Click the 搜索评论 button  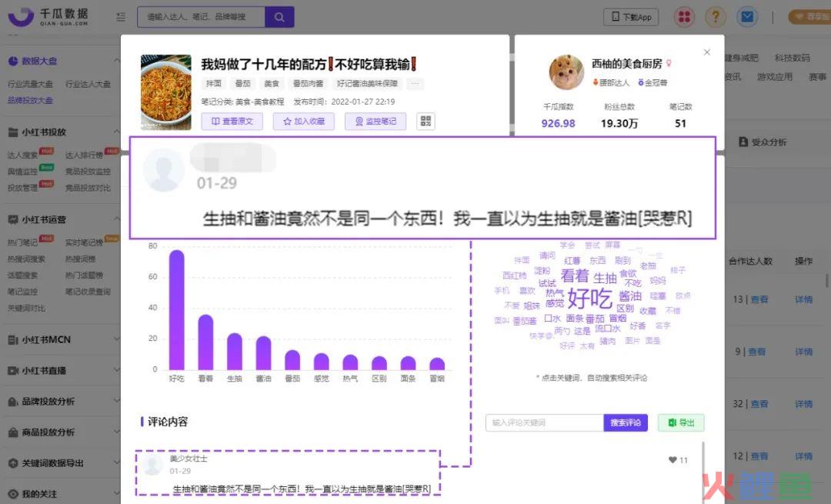pyautogui.click(x=626, y=423)
